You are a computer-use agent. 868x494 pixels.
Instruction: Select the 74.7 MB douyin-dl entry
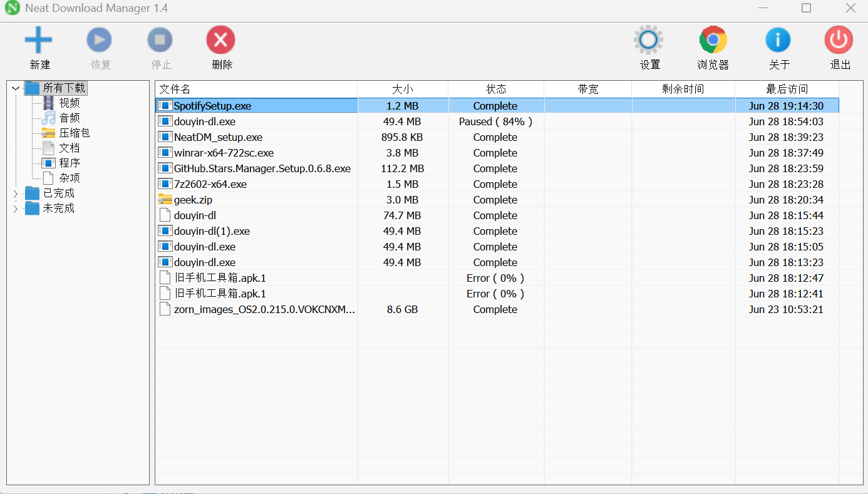pyautogui.click(x=497, y=215)
